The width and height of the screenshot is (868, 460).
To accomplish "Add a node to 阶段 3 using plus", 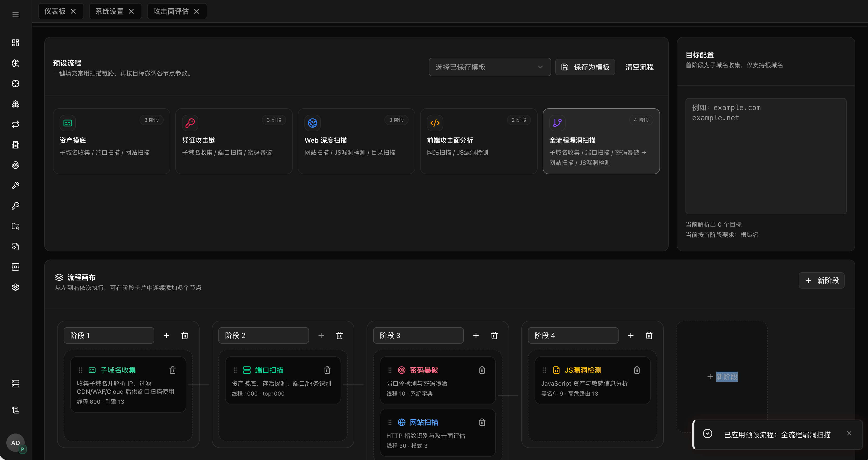I will click(x=476, y=335).
